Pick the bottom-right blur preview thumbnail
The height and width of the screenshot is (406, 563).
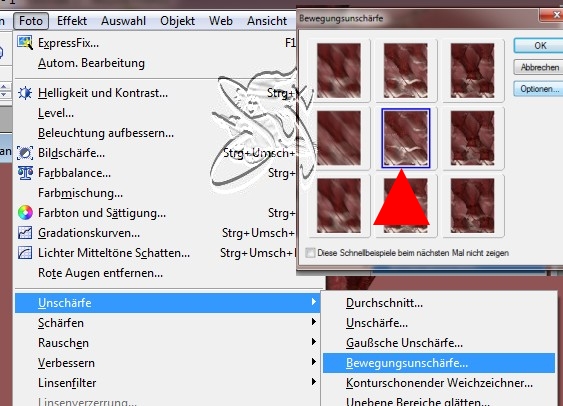coord(472,205)
